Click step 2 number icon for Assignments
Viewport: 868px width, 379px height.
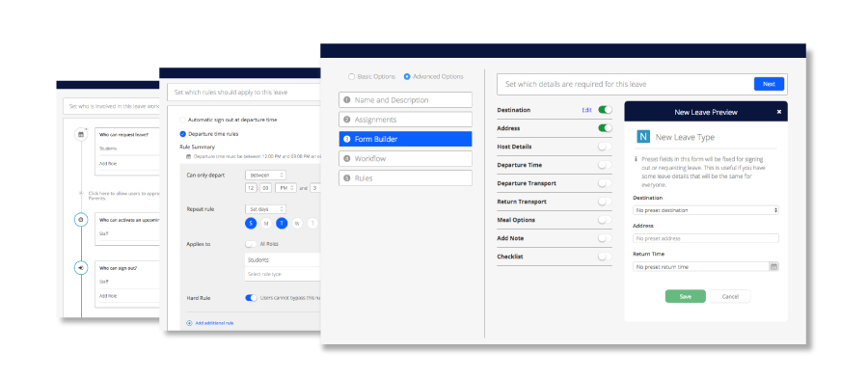point(346,120)
